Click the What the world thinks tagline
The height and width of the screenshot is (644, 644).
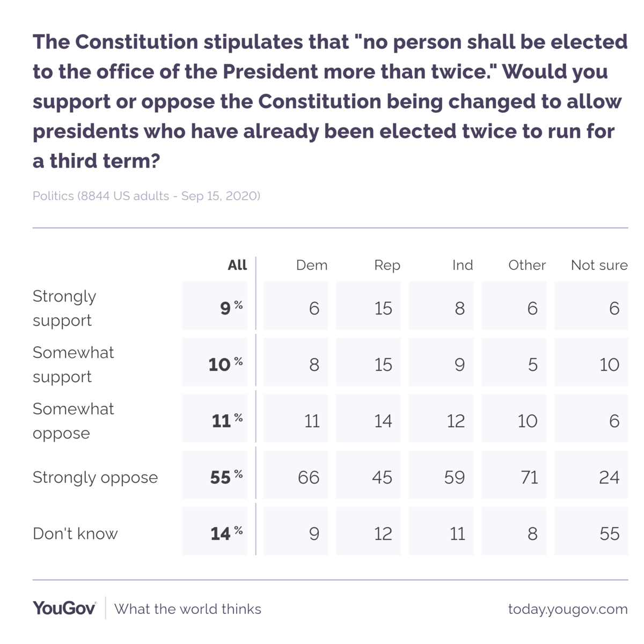point(188,609)
